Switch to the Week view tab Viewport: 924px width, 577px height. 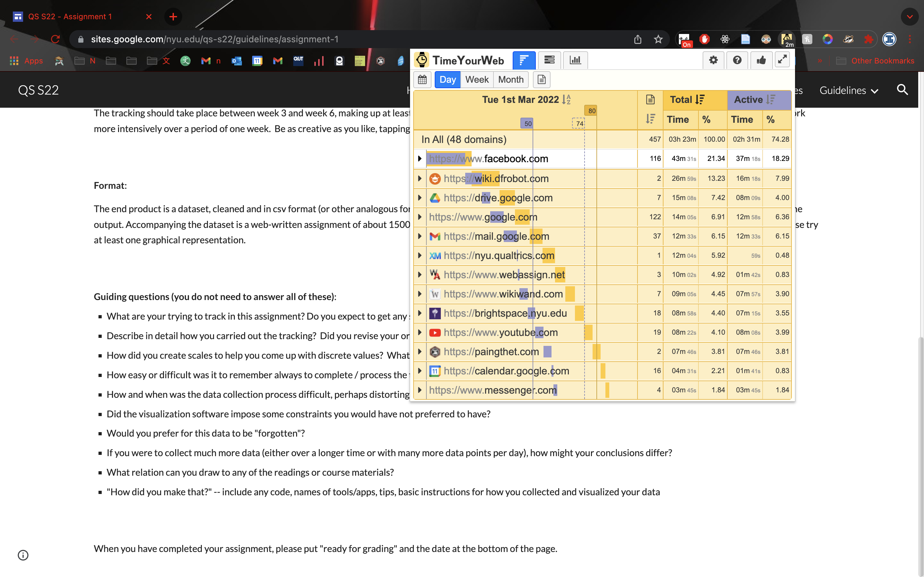[476, 79]
